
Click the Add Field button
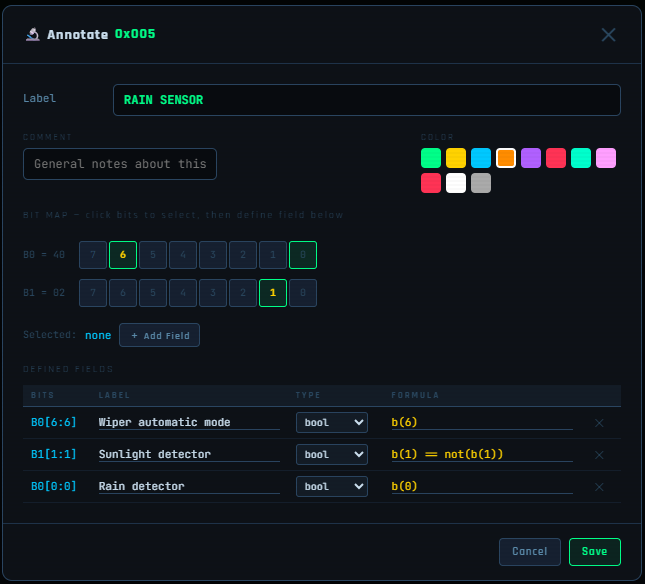(159, 335)
